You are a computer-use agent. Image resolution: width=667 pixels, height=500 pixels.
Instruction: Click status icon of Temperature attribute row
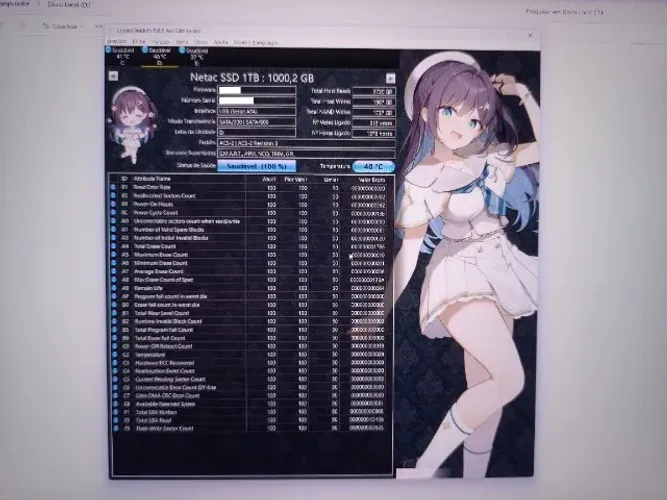click(x=115, y=354)
